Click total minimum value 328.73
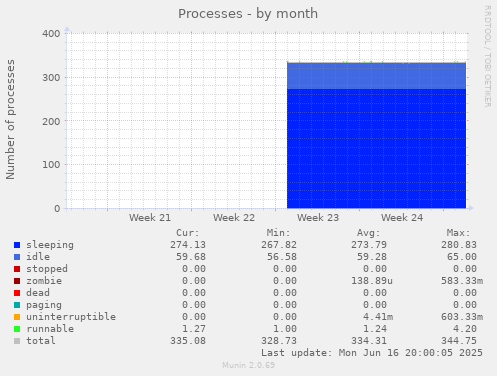Viewport: 497px width, 376px height. [279, 341]
